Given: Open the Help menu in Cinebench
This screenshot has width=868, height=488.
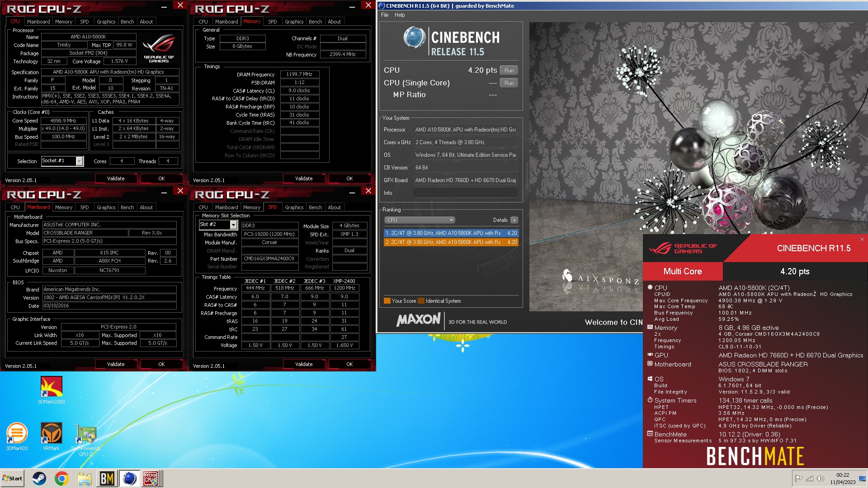Looking at the screenshot, I should [x=400, y=15].
